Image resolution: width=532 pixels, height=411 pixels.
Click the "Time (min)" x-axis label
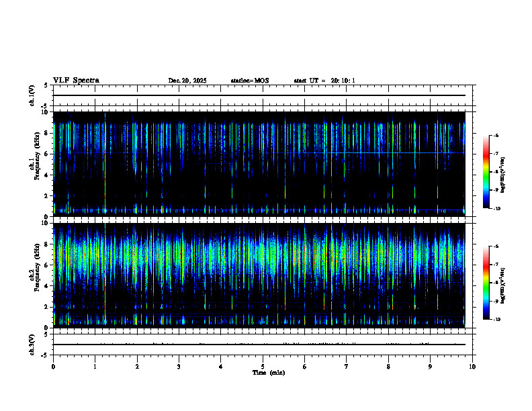click(269, 373)
